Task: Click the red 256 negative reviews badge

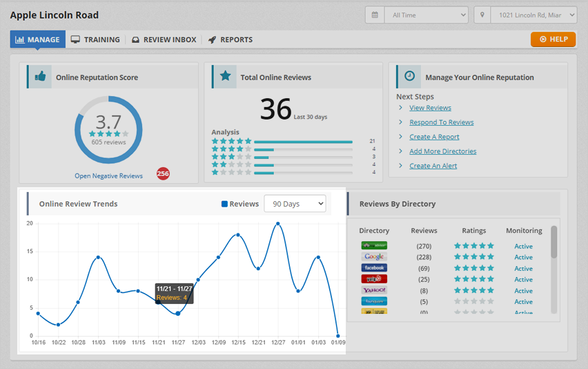Action: tap(163, 174)
